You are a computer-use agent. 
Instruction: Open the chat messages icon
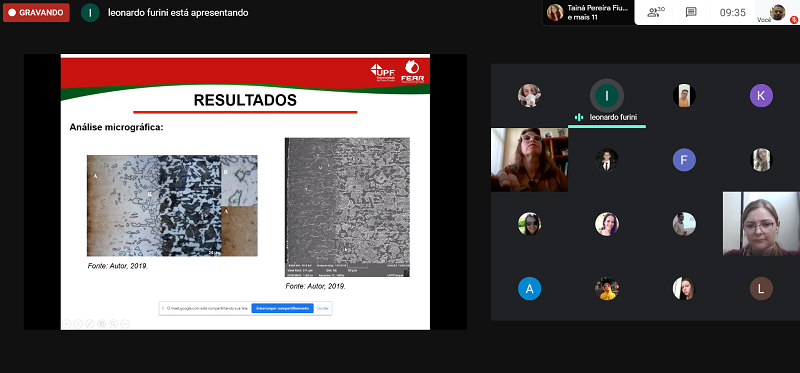coord(691,12)
